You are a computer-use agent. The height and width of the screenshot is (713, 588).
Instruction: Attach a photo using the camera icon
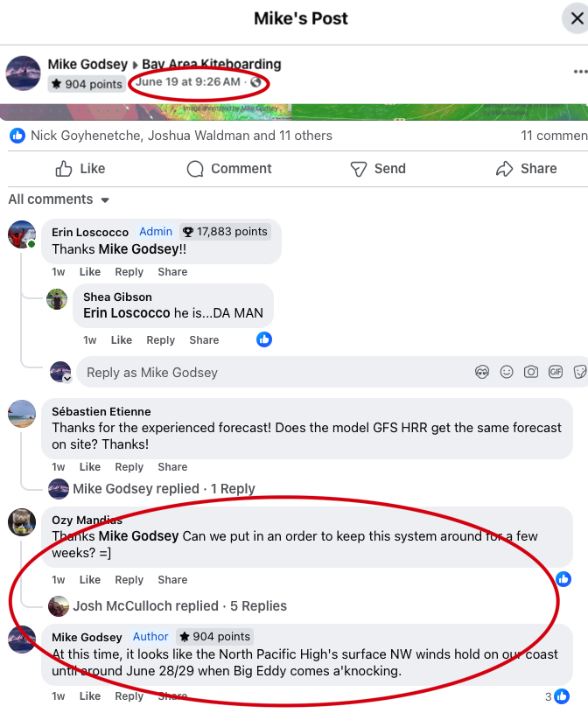click(531, 373)
